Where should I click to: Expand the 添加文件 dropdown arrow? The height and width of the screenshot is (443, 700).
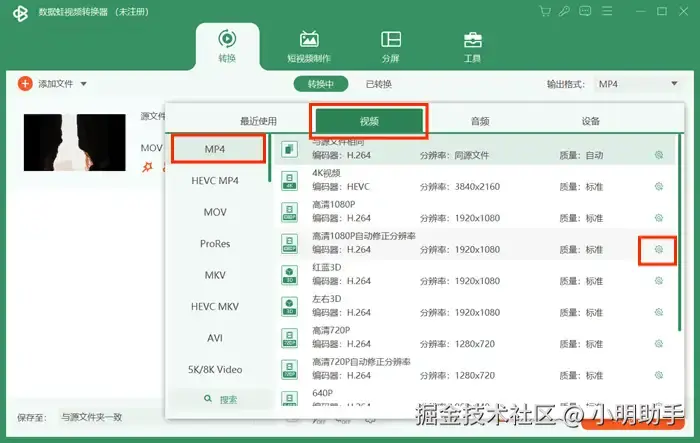pyautogui.click(x=83, y=84)
